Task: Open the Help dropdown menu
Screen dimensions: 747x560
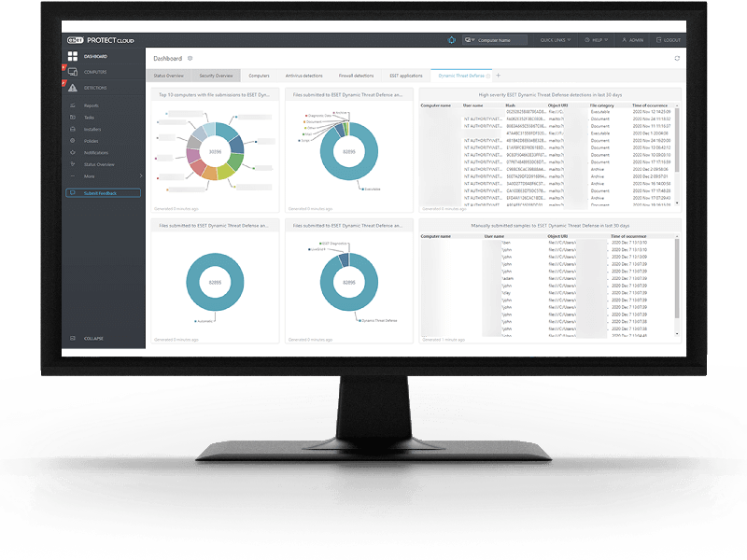Action: (x=596, y=41)
